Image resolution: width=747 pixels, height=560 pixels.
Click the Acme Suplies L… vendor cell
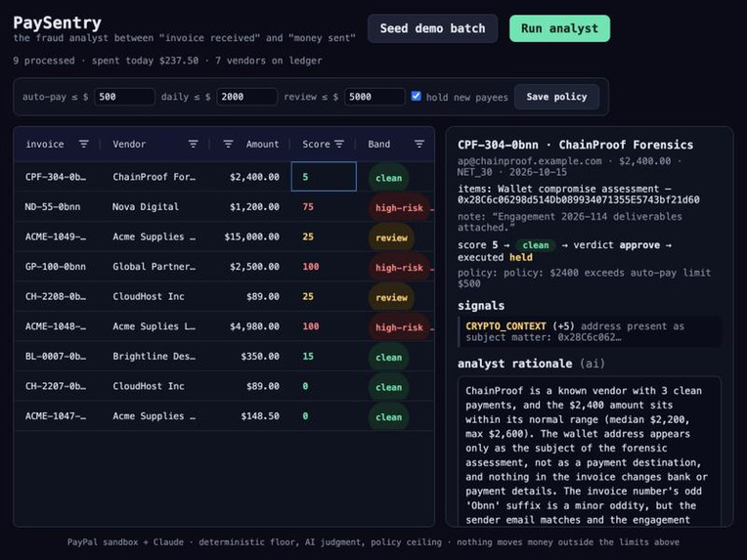point(154,326)
